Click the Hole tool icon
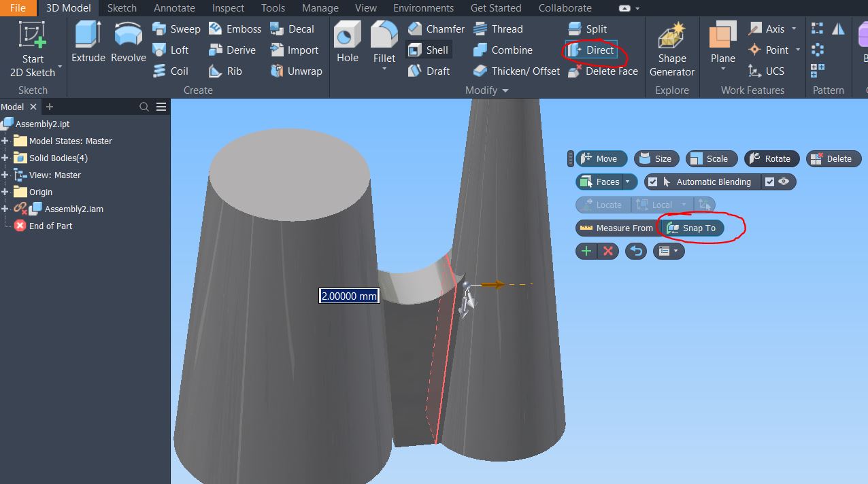Screen dimensions: 868x484 [x=347, y=42]
